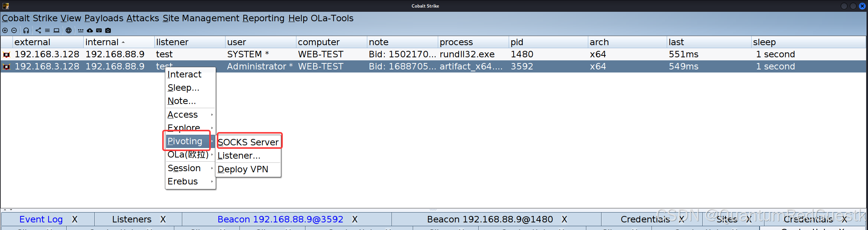Switch to the Listeners tab
The image size is (868, 230).
[132, 219]
